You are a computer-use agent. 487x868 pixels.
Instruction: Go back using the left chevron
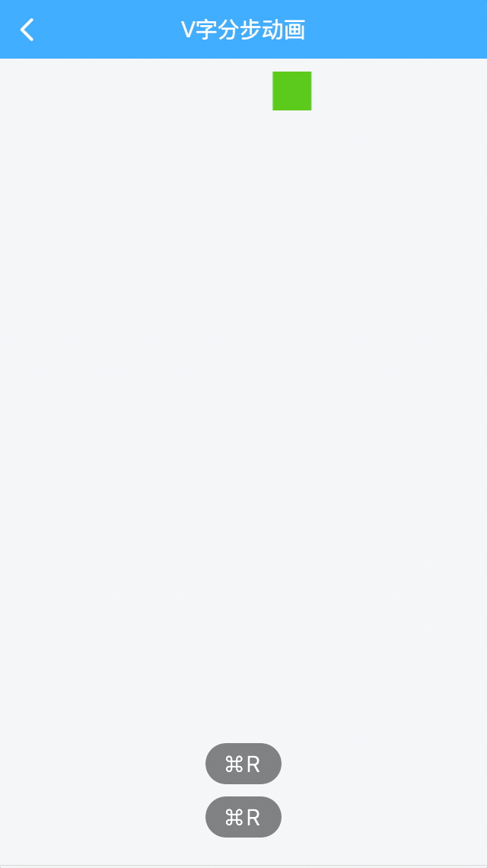point(27,30)
